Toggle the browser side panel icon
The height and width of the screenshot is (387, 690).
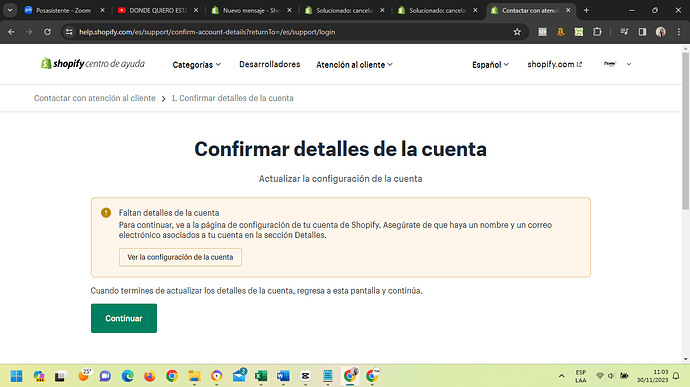(x=642, y=32)
